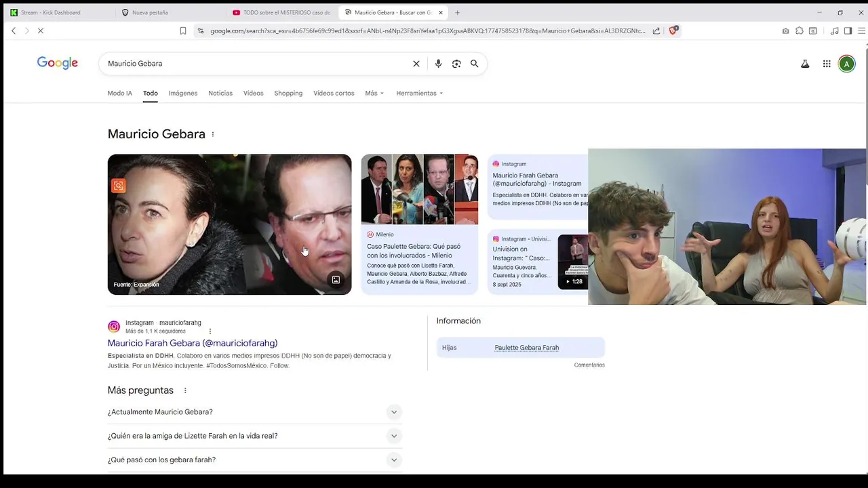Screen dimensions: 868x488
Task: Click the Lens search icon on large photo
Action: 118,185
